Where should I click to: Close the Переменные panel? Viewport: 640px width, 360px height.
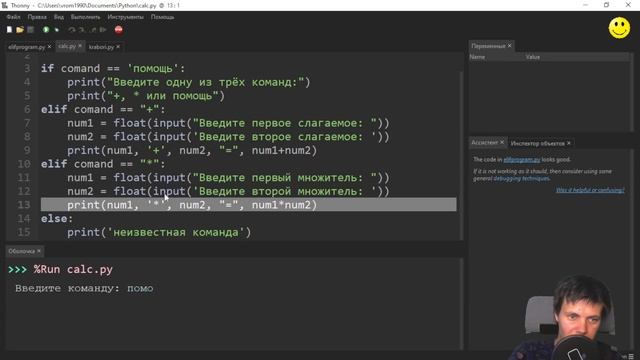pos(509,46)
